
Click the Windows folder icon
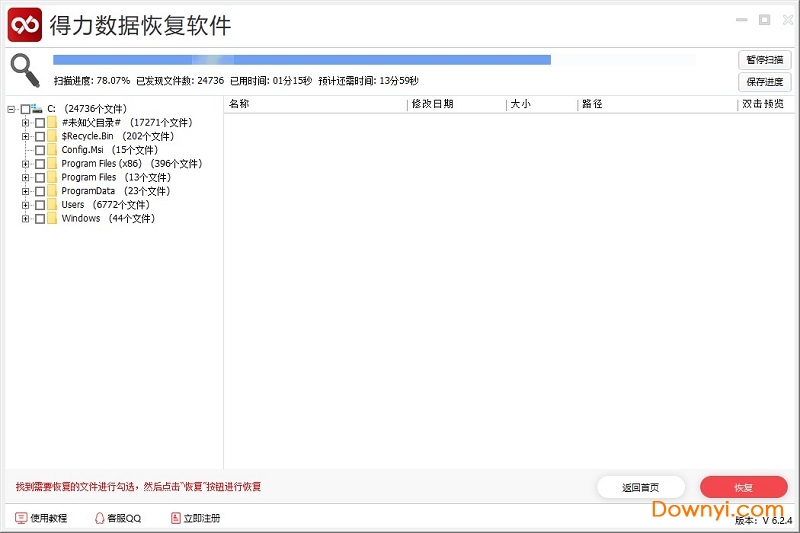pyautogui.click(x=52, y=218)
